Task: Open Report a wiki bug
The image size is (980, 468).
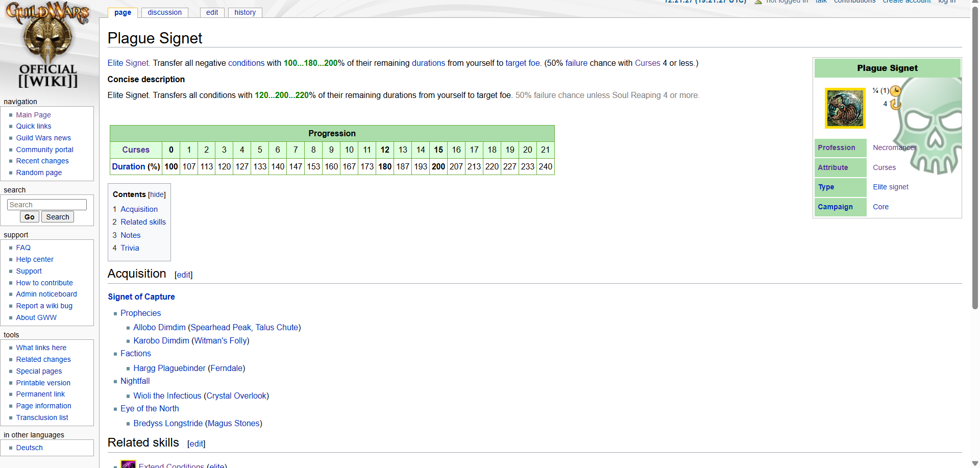Action: coord(44,306)
